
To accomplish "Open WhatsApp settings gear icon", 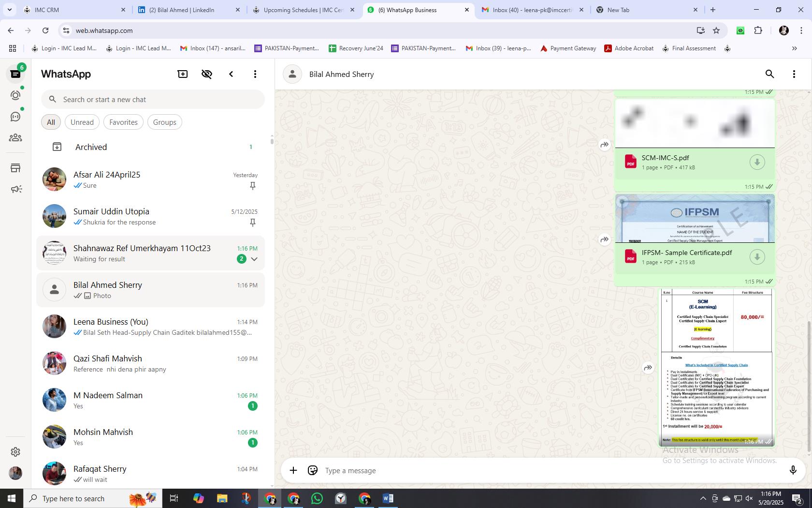I will point(15,451).
